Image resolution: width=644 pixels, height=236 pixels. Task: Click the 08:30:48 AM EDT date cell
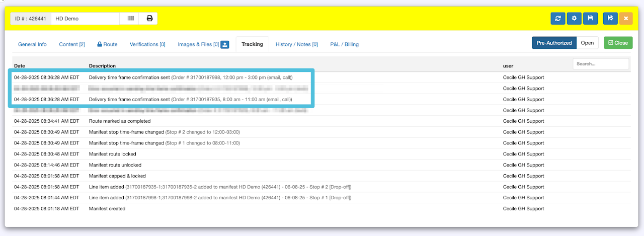(x=46, y=154)
